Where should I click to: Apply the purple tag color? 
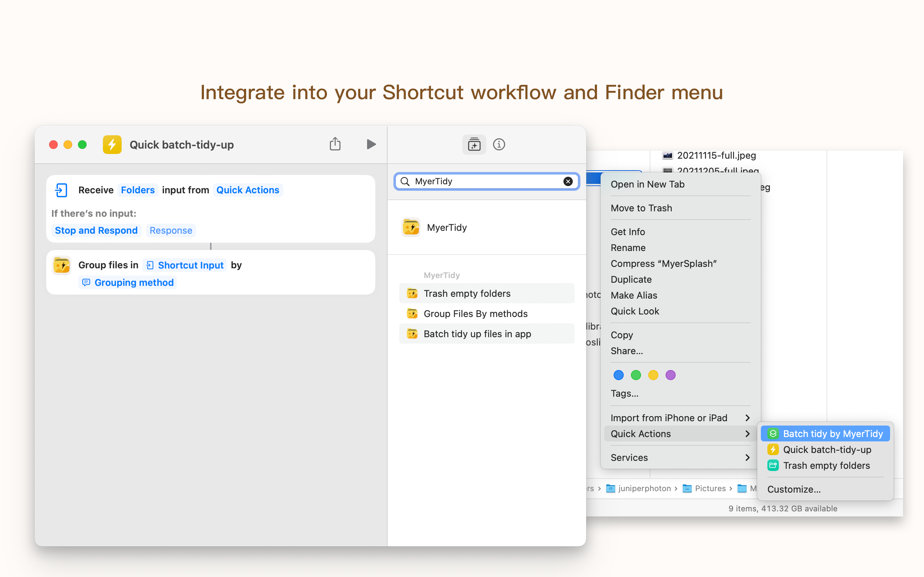pos(671,375)
